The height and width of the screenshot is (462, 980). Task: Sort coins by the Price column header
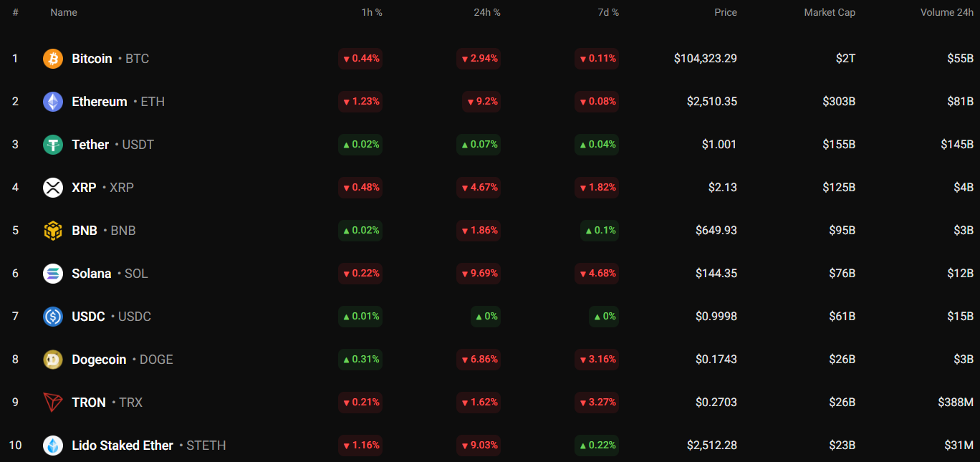[x=725, y=12]
